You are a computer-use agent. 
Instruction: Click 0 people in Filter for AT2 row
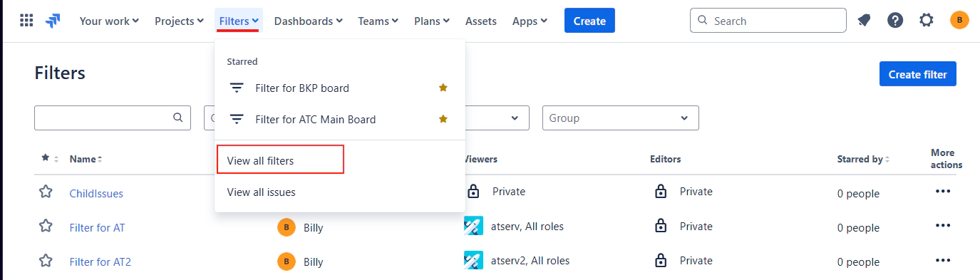tap(858, 261)
